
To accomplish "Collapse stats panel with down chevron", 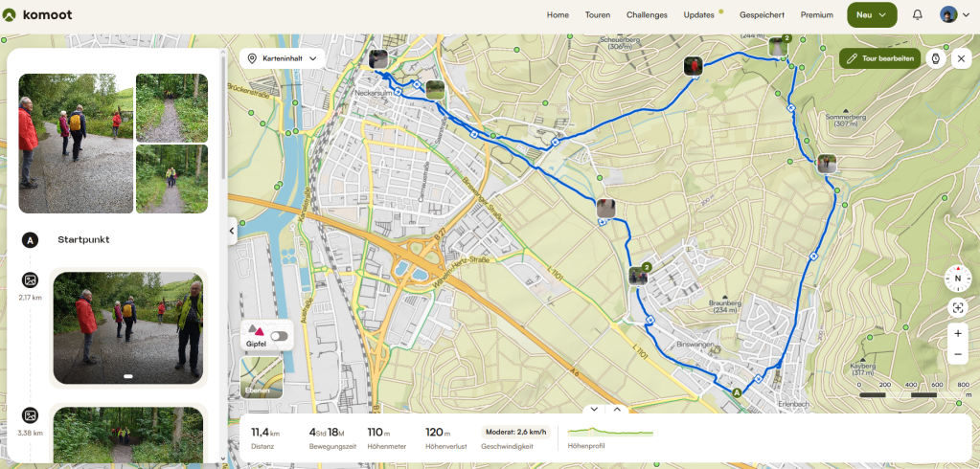I will 594,409.
